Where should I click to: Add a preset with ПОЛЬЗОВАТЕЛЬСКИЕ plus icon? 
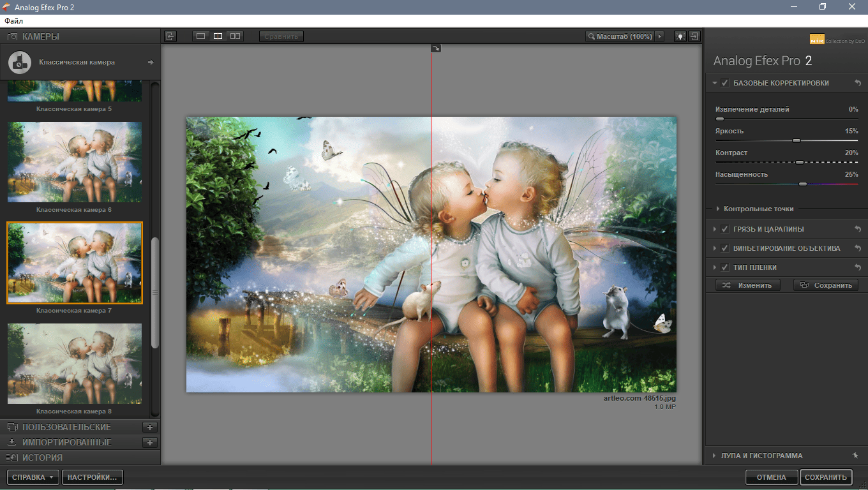pos(150,427)
